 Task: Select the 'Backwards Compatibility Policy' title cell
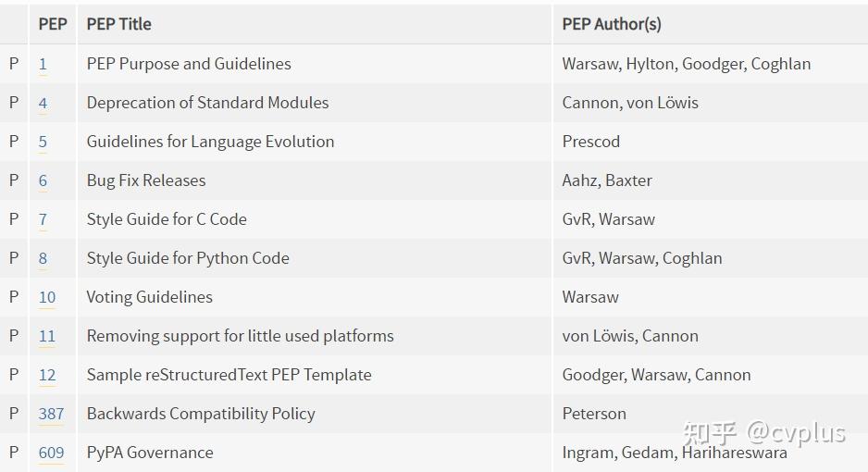[315, 414]
